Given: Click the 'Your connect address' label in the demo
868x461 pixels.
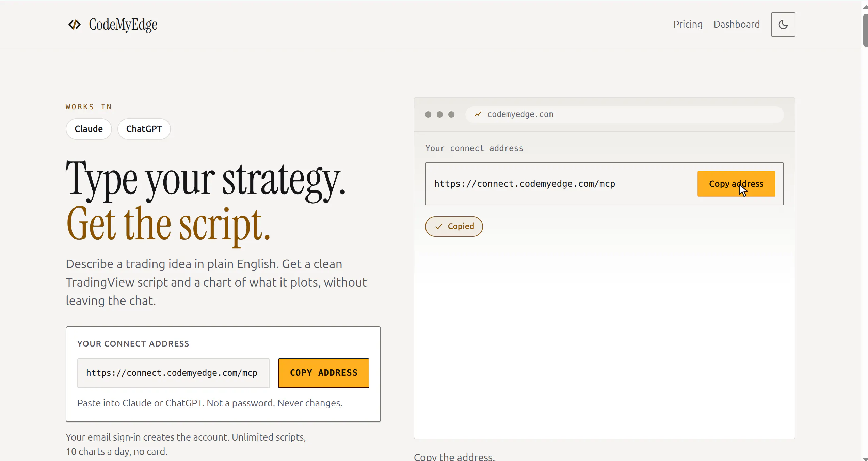Looking at the screenshot, I should pos(474,148).
